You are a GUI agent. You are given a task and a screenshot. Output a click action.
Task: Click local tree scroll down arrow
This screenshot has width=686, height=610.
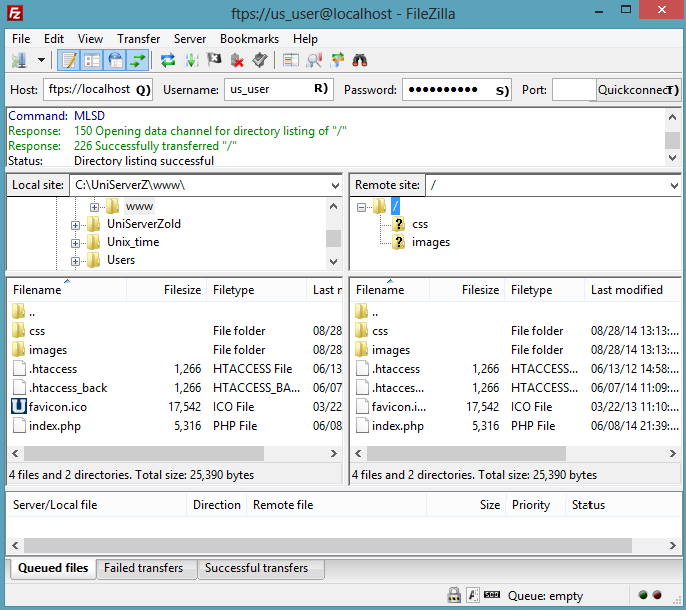coord(333,262)
